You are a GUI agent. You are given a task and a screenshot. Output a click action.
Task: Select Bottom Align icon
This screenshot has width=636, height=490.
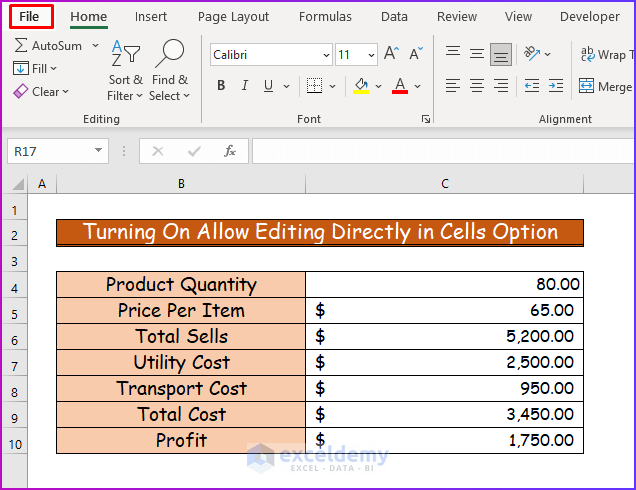[501, 54]
